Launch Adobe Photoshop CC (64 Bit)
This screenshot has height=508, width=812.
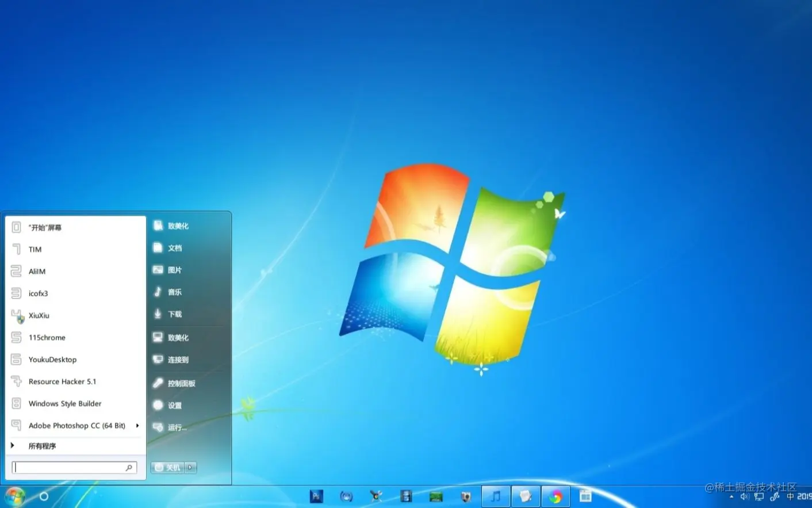pyautogui.click(x=75, y=426)
